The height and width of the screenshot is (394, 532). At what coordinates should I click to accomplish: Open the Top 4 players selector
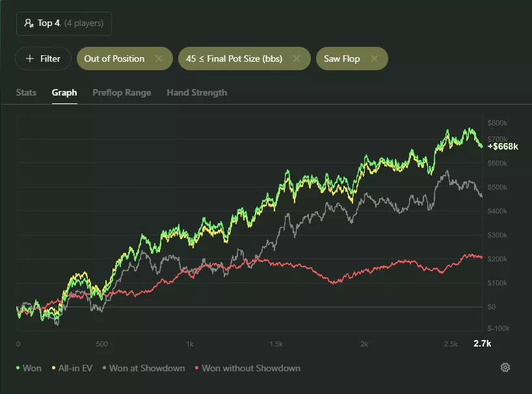[64, 23]
